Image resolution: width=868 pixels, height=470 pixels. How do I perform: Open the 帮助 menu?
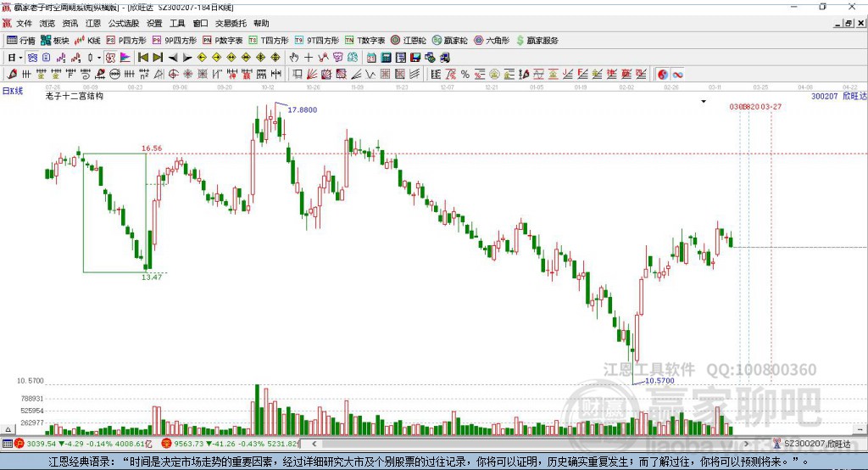coord(261,23)
